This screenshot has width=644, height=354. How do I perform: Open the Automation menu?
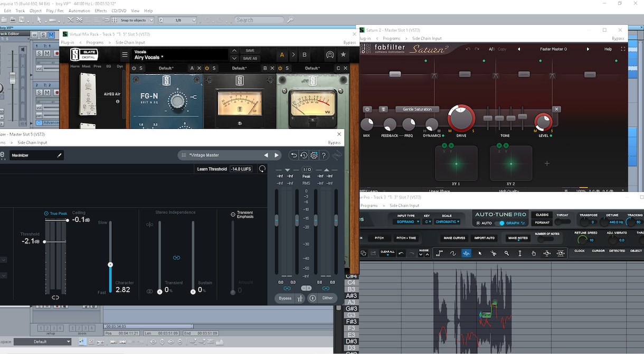79,11
